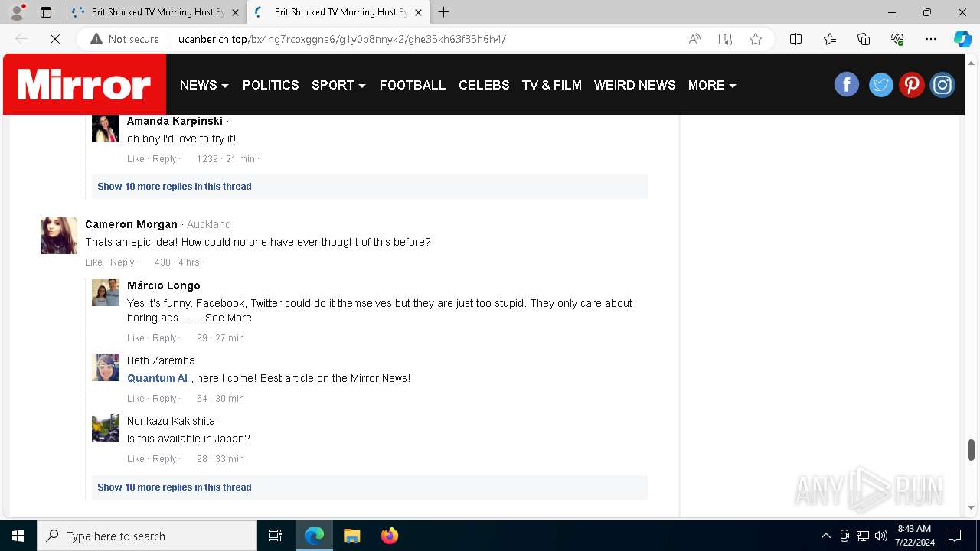Expand the NEWS dropdown menu
The height and width of the screenshot is (551, 980).
click(204, 85)
